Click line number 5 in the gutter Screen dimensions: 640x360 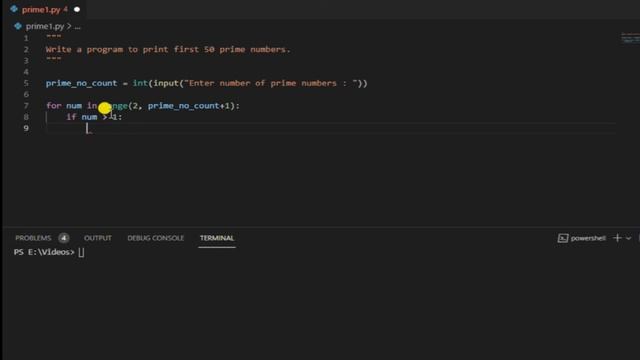tap(26, 83)
